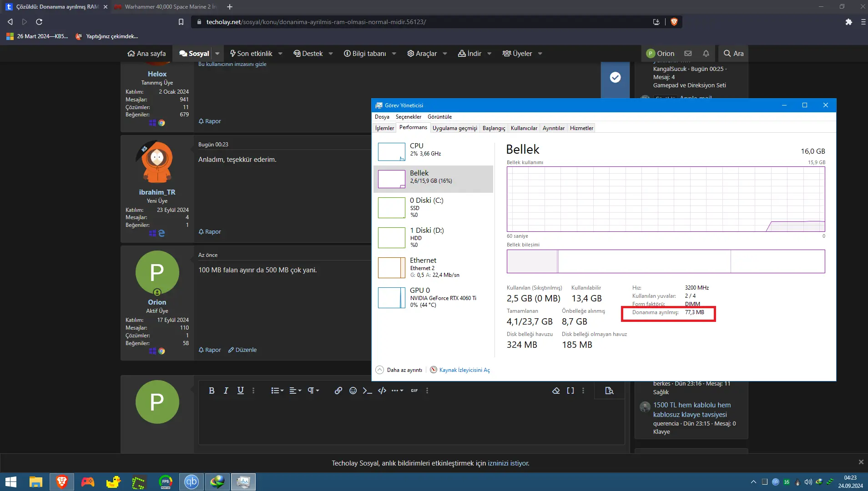Open paragraph format dropdown in the editor

click(313, 391)
